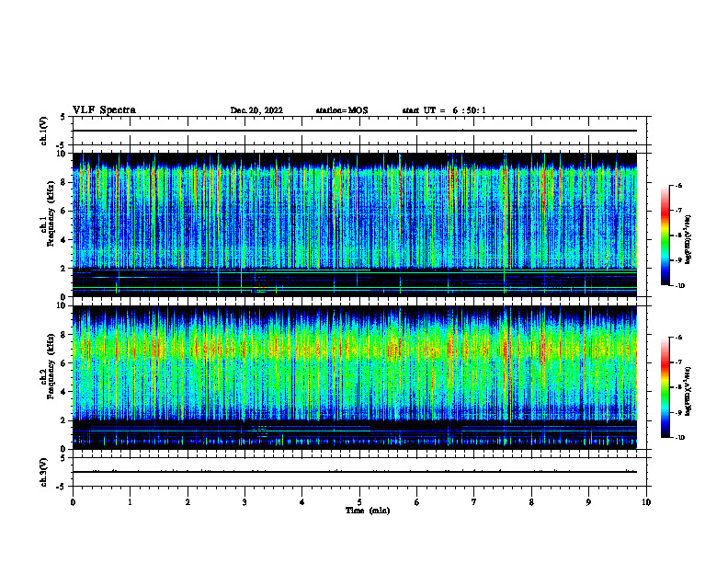Select the ch.2 color bar log(PSD) label

688,391
